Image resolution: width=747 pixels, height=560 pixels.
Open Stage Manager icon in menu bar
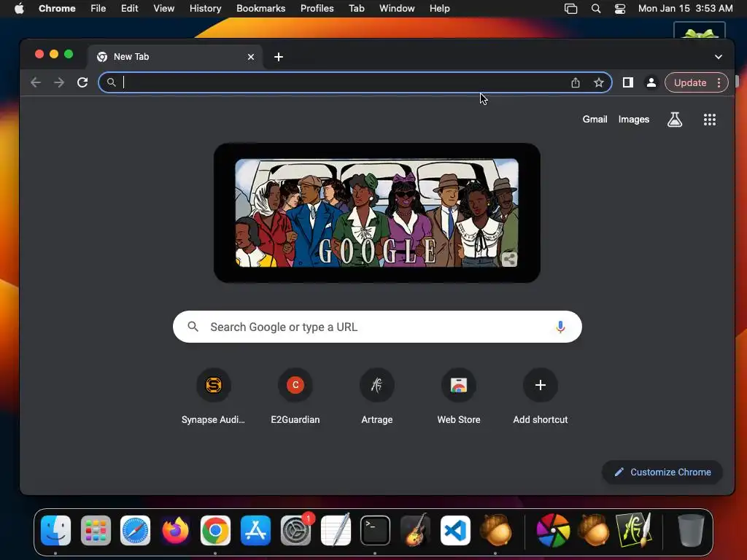tap(570, 9)
